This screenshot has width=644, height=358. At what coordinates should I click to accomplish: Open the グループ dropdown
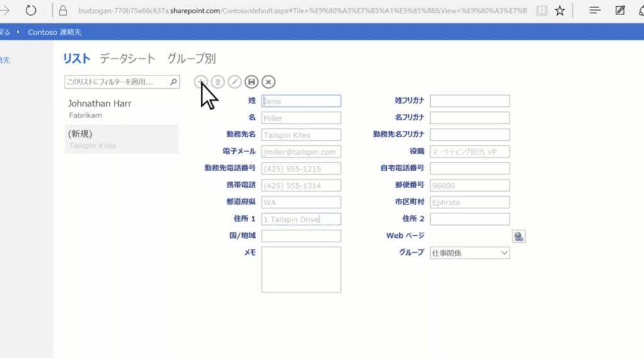click(469, 253)
